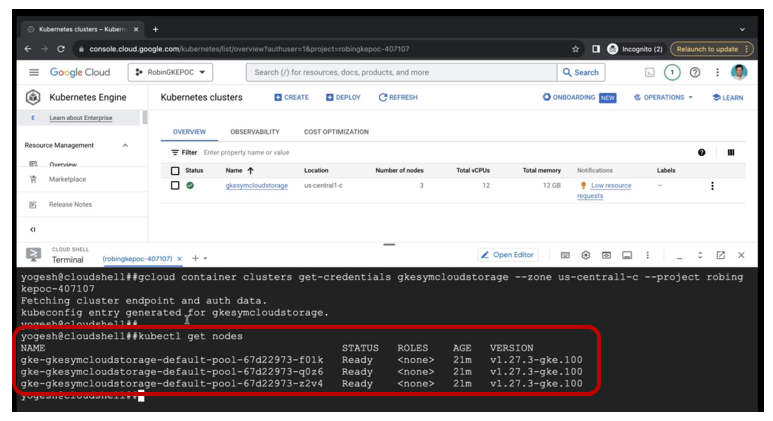Open Learn about Enterprise link
Viewport: 773px width, 421px height.
(x=80, y=118)
